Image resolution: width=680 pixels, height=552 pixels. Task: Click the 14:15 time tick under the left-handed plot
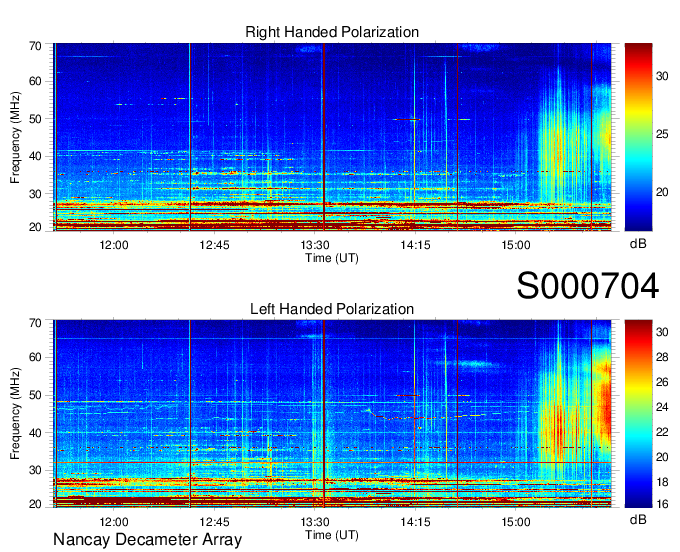(415, 522)
